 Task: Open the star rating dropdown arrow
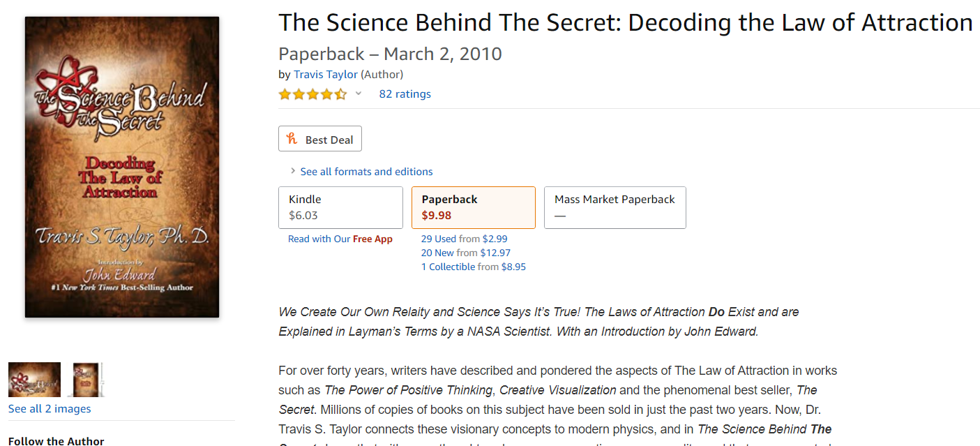[x=359, y=94]
